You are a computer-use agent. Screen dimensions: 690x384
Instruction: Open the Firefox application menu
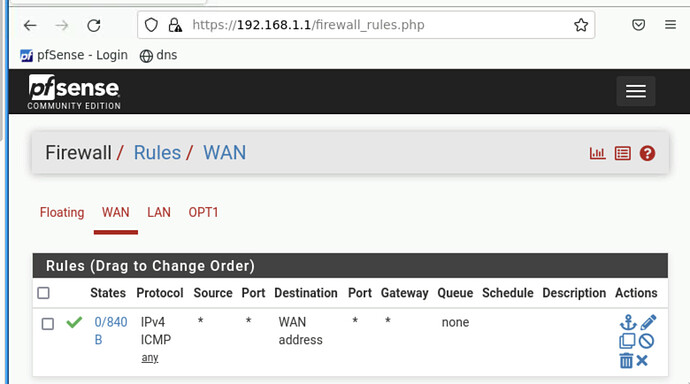tap(670, 25)
